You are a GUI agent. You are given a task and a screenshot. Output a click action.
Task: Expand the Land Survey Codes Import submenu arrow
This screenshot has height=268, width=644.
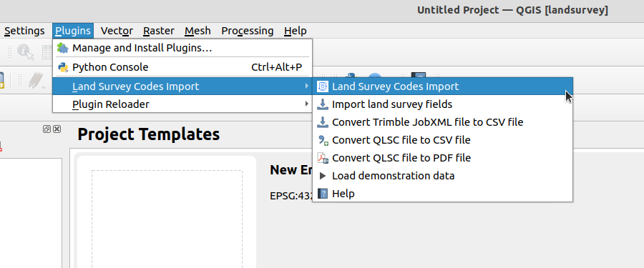pyautogui.click(x=306, y=86)
